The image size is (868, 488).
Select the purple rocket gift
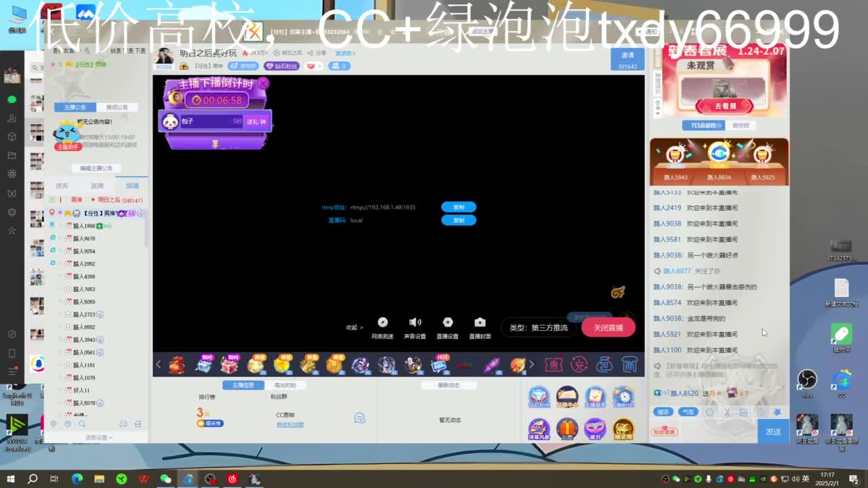491,365
